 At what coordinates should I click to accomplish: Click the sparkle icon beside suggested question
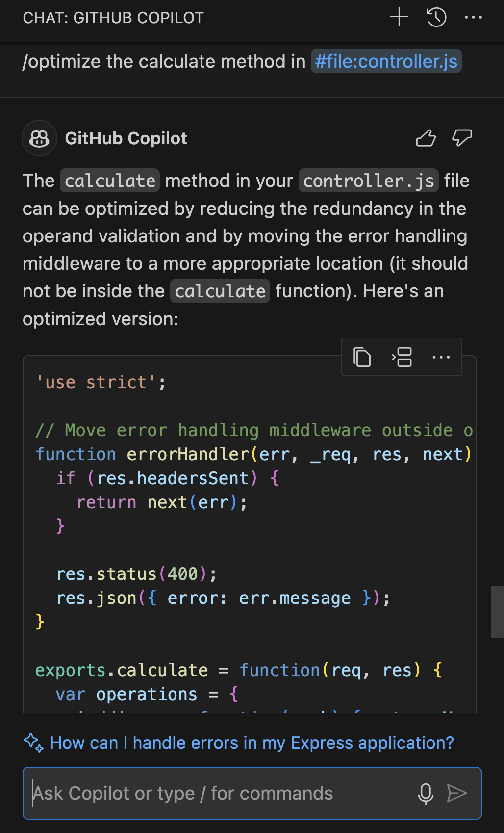(34, 742)
